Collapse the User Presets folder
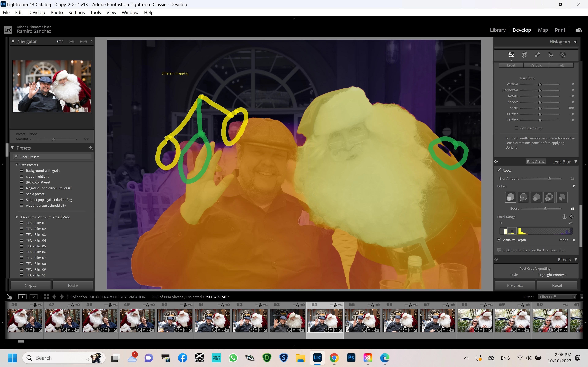Screen dimensions: 588x367 pos(17,165)
